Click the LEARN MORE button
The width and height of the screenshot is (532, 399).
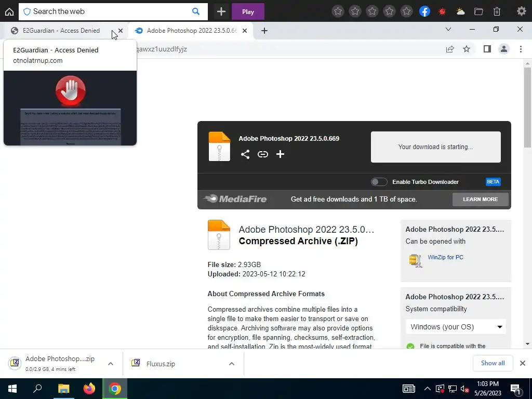(x=481, y=199)
